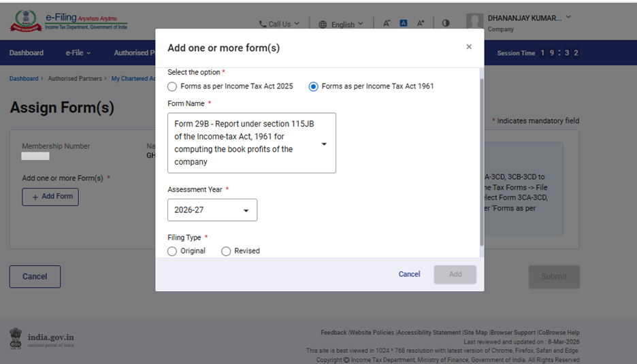Viewport: 637px width, 364px height.
Task: Click the globe language icon
Action: [323, 24]
